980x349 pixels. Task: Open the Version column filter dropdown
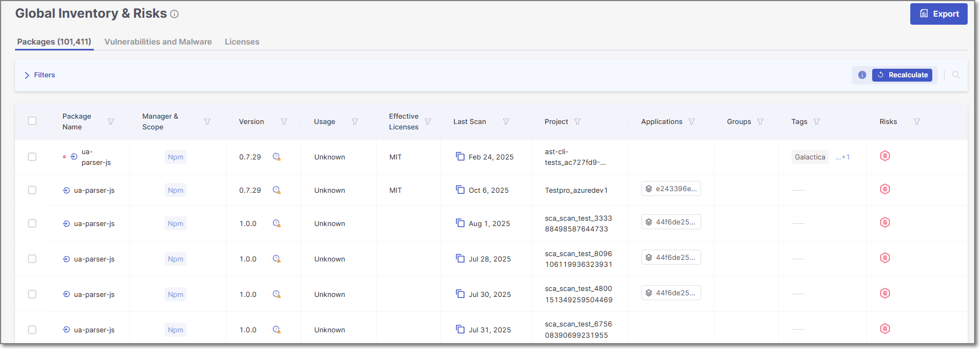pos(284,122)
